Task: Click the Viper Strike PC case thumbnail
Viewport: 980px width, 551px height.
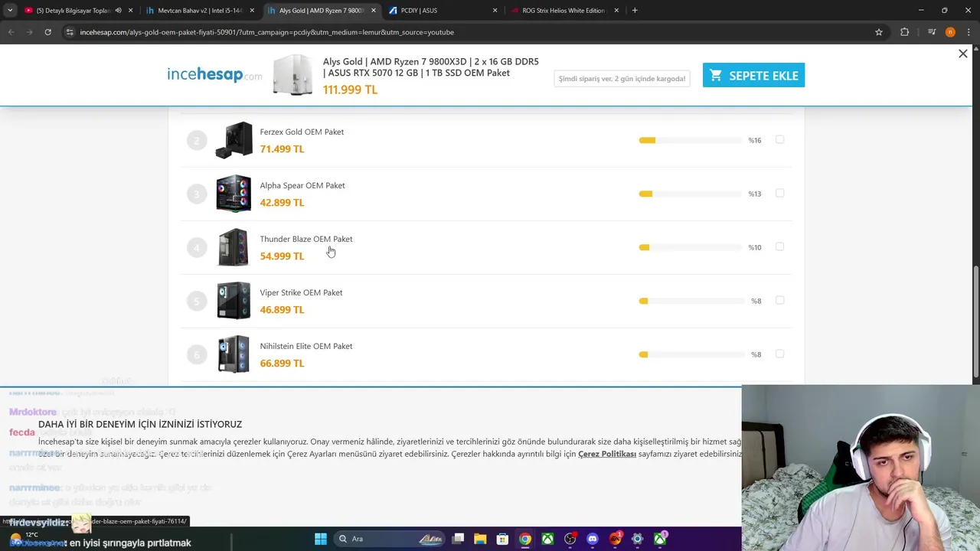Action: pos(234,301)
